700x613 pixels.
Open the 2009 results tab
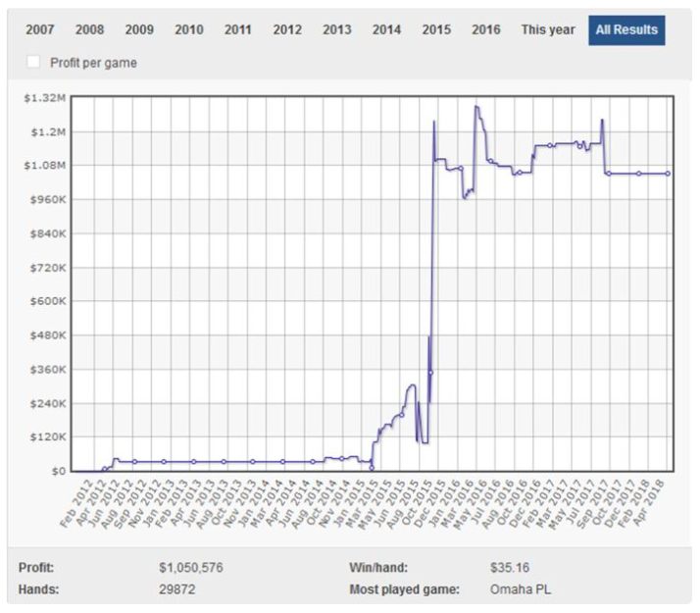tap(139, 29)
